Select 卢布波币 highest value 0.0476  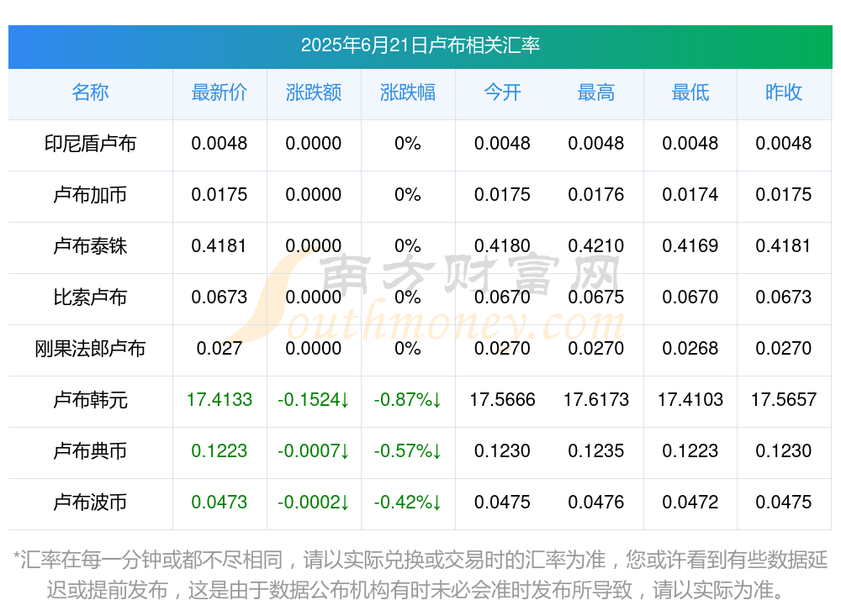pyautogui.click(x=596, y=503)
